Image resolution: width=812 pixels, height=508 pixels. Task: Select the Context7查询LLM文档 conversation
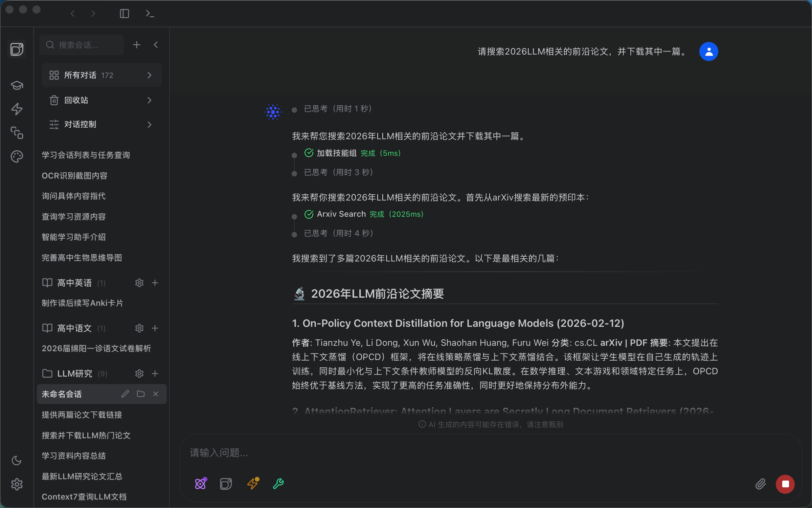(84, 496)
